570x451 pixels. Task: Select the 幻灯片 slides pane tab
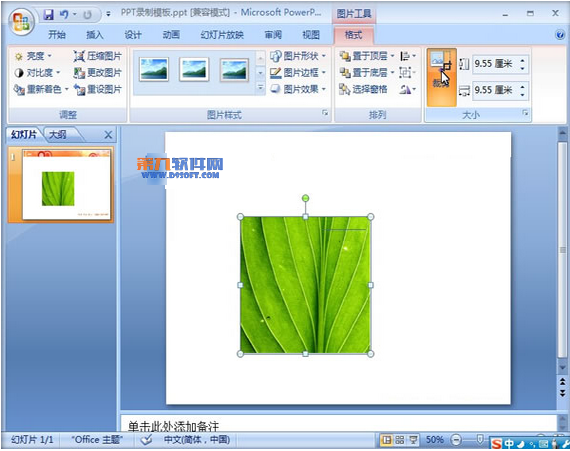[x=24, y=135]
